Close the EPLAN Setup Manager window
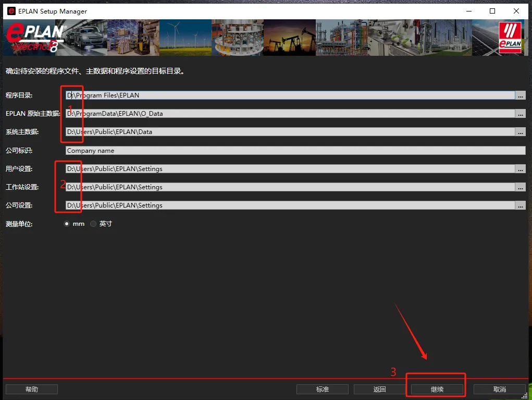The width and height of the screenshot is (532, 400). point(516,11)
